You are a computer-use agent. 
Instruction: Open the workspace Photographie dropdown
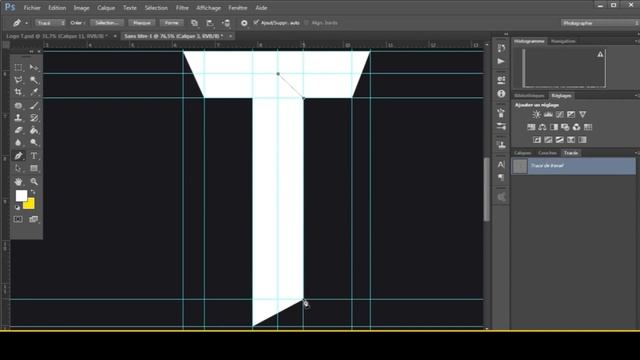click(x=600, y=23)
